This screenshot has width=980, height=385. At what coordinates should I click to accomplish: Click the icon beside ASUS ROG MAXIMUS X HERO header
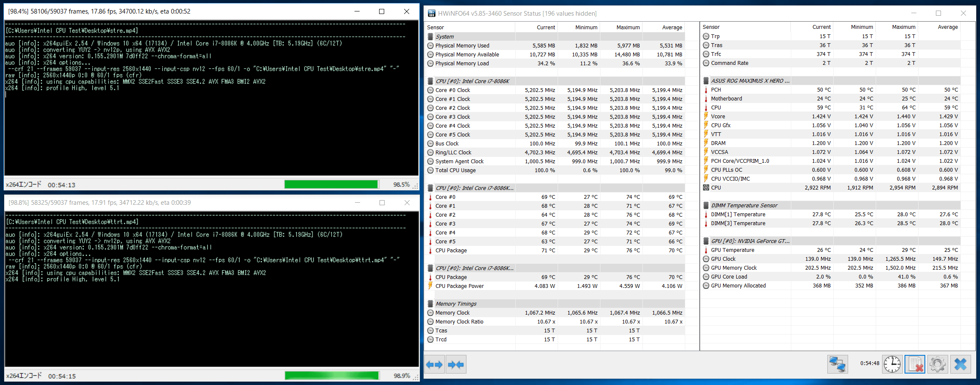[706, 81]
